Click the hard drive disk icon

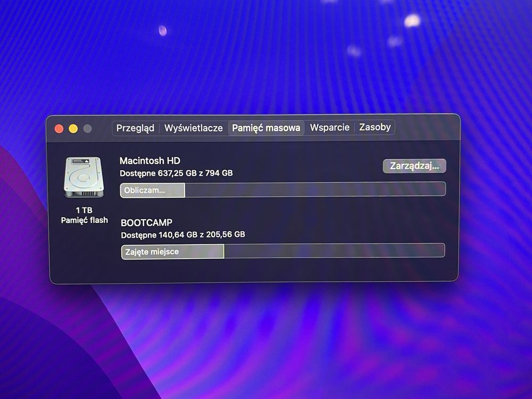pos(84,177)
